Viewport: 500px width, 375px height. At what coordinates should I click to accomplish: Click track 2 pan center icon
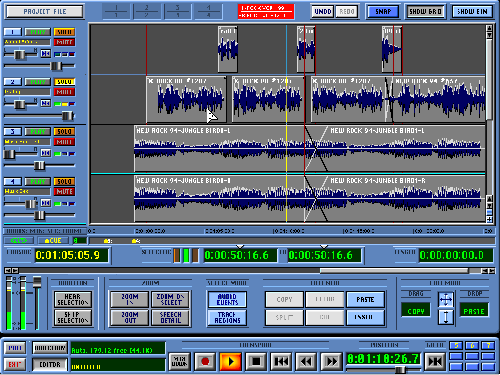(x=46, y=103)
